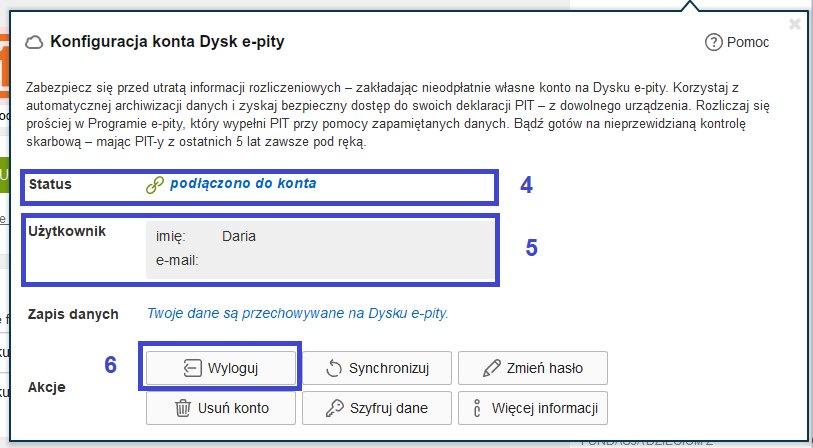Click the 'Zapis danych' label
813x448 pixels.
pos(74,314)
